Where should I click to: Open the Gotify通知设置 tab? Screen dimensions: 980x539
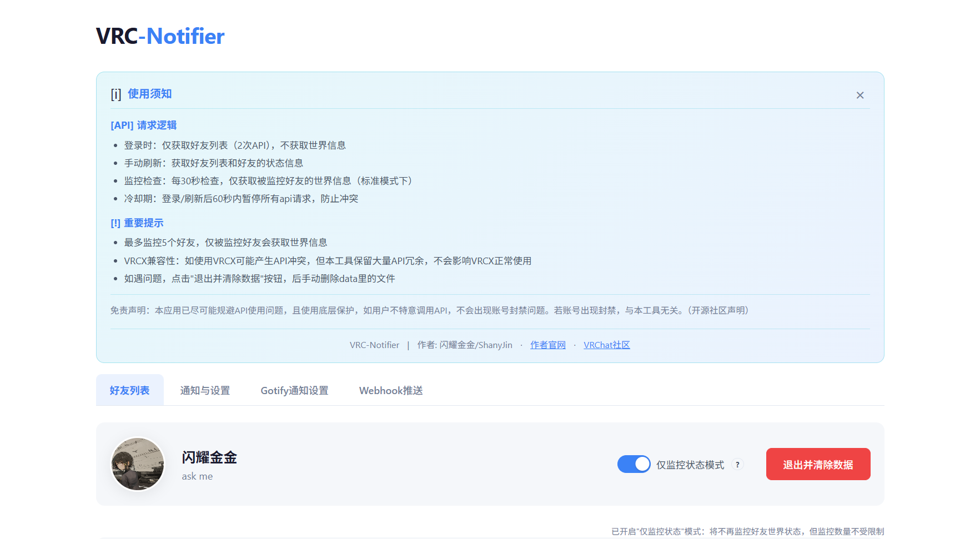click(294, 390)
